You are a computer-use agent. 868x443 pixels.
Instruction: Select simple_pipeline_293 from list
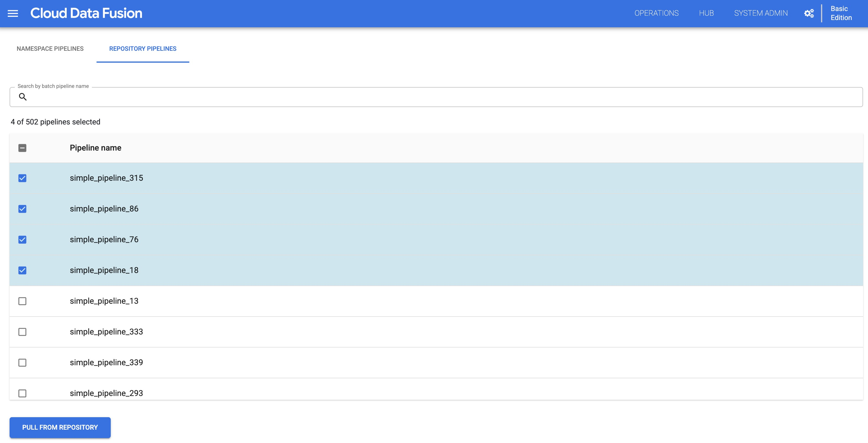click(x=23, y=393)
